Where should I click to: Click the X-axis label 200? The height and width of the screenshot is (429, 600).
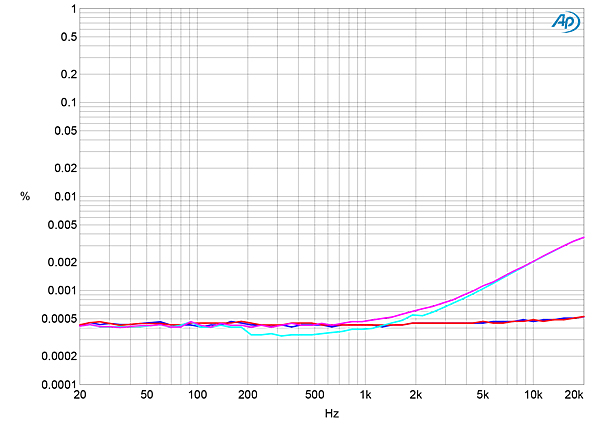pyautogui.click(x=248, y=395)
